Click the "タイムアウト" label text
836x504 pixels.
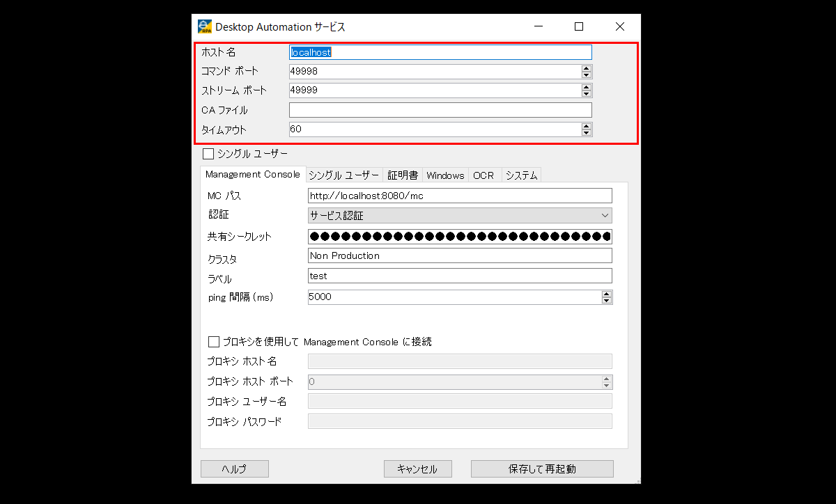(224, 129)
